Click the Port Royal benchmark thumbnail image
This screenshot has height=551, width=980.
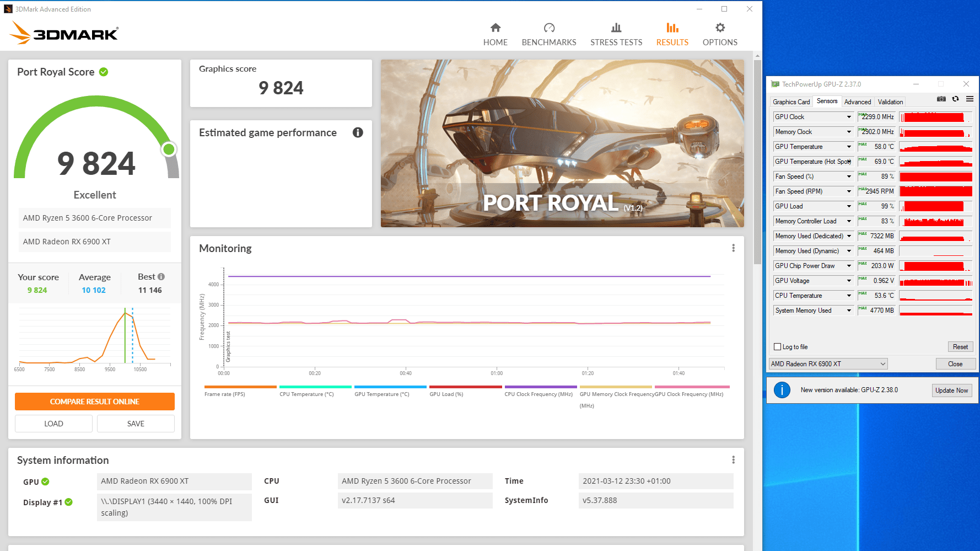pyautogui.click(x=562, y=143)
